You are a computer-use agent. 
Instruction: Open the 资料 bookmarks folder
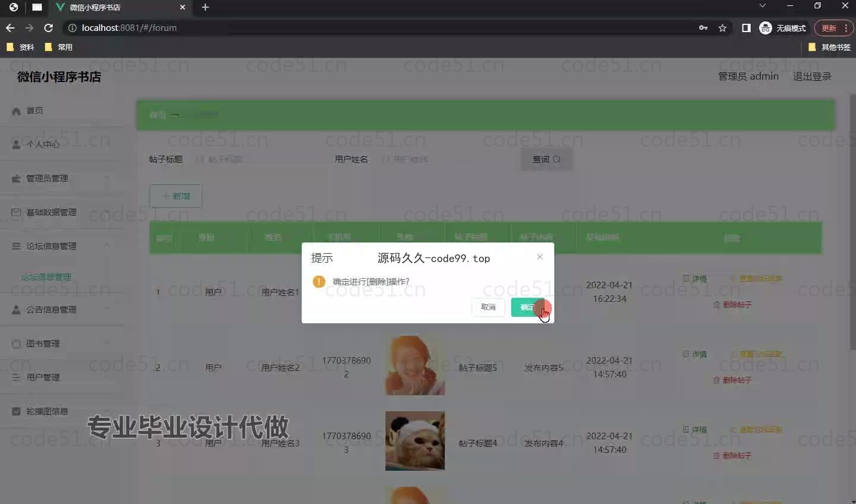[x=20, y=47]
